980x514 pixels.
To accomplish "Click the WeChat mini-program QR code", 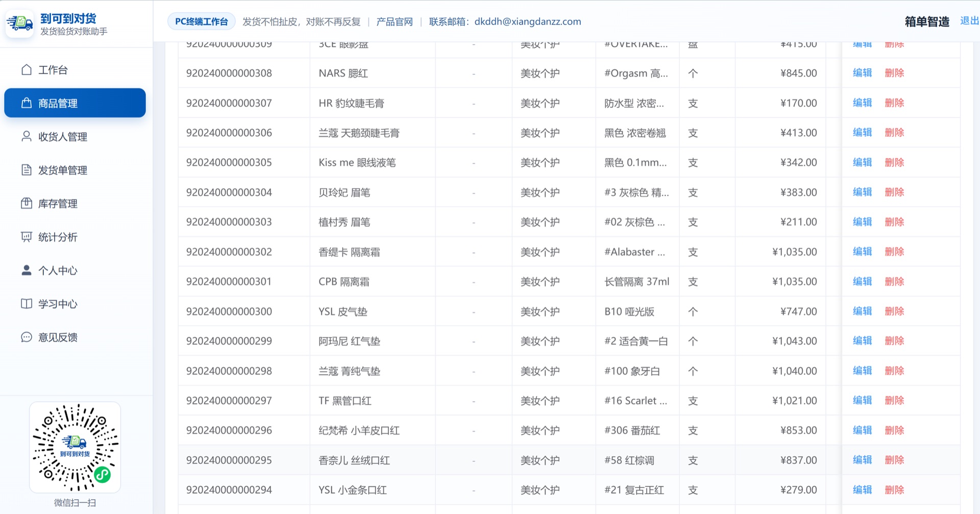I will point(75,447).
